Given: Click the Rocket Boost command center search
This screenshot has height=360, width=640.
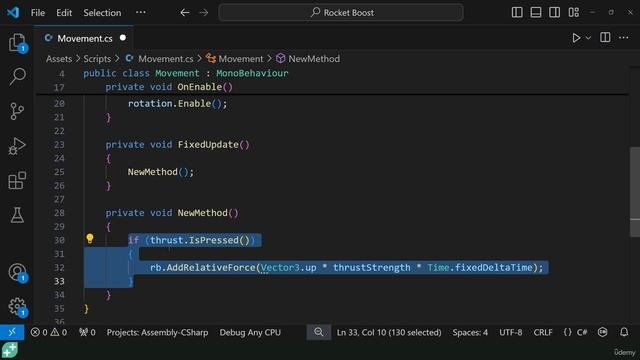Looking at the screenshot, I should click(x=341, y=13).
